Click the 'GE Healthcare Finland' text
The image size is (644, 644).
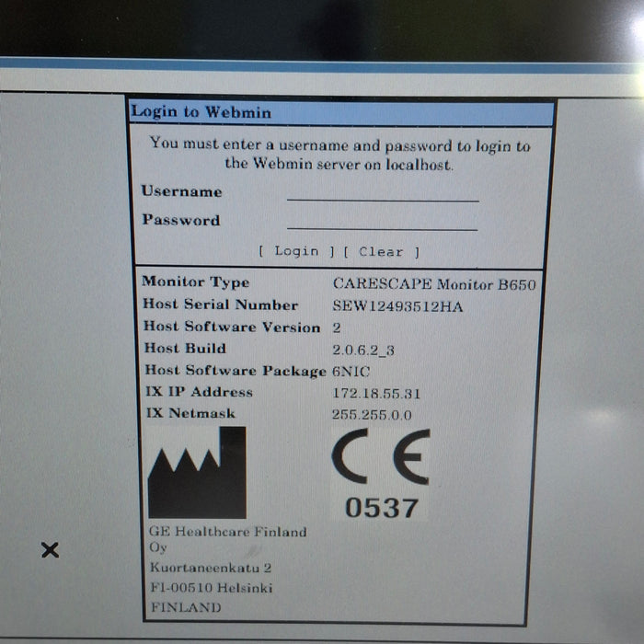pyautogui.click(x=228, y=532)
